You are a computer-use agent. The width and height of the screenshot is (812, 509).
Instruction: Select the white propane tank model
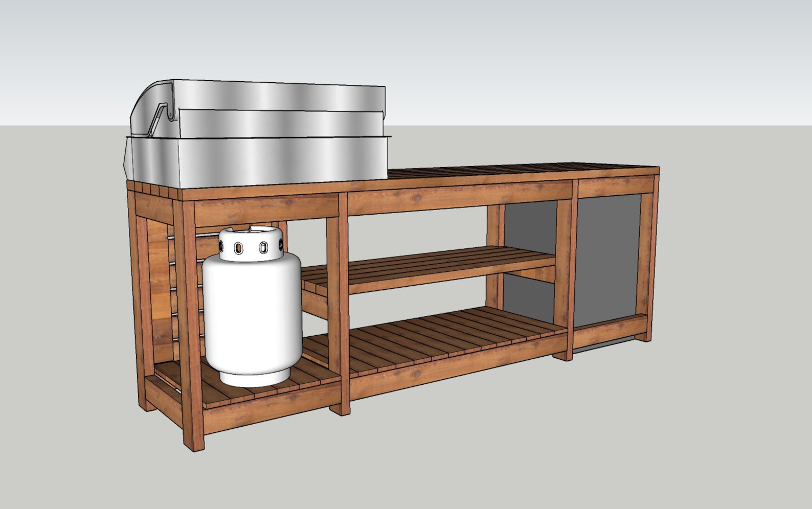(x=252, y=307)
